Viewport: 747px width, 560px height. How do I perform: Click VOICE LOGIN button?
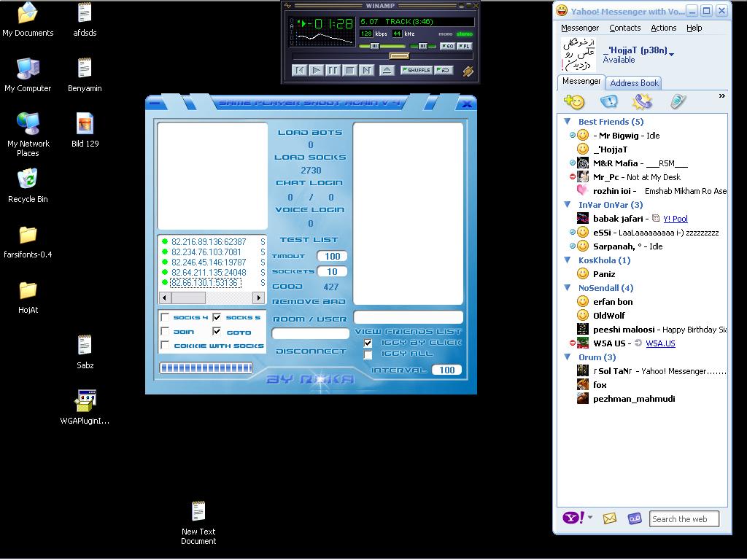click(310, 209)
